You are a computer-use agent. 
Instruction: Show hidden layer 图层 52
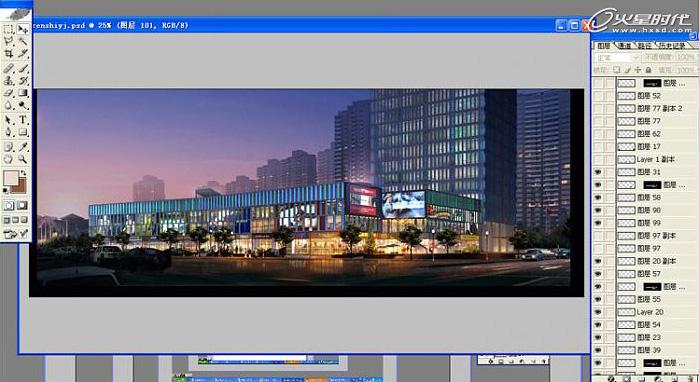coord(598,96)
